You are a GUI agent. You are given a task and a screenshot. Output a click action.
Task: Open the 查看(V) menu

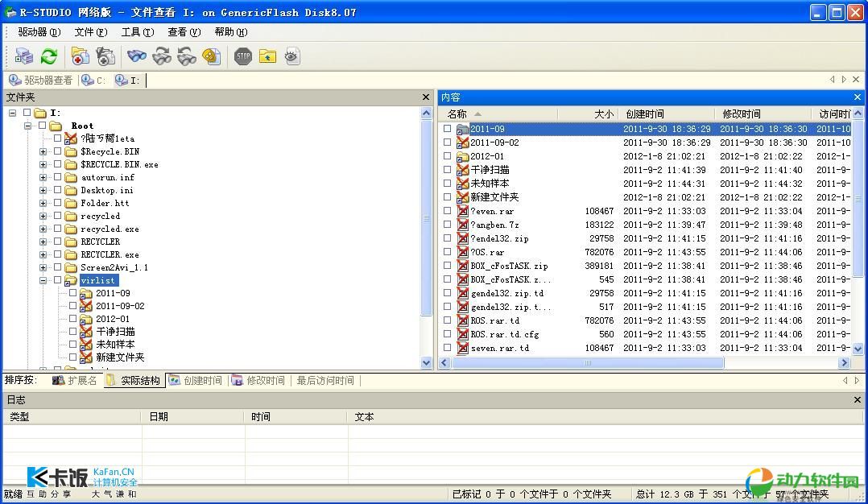point(184,32)
